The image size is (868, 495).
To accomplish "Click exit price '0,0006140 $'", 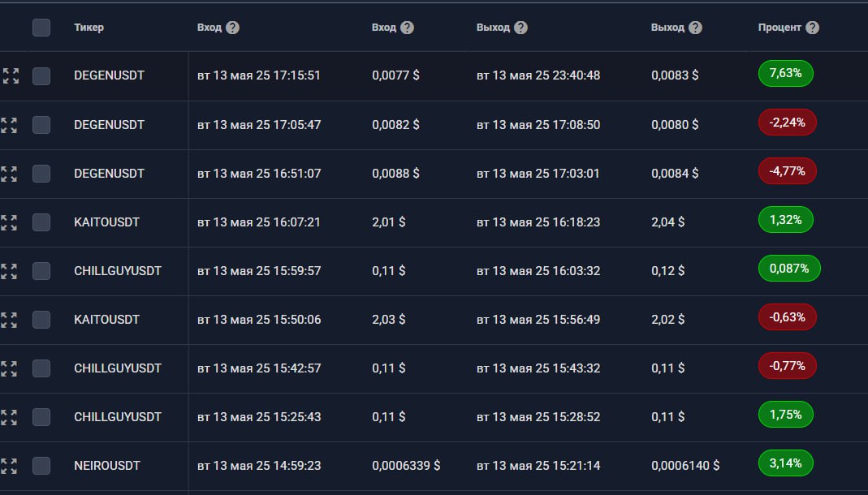I will (685, 466).
